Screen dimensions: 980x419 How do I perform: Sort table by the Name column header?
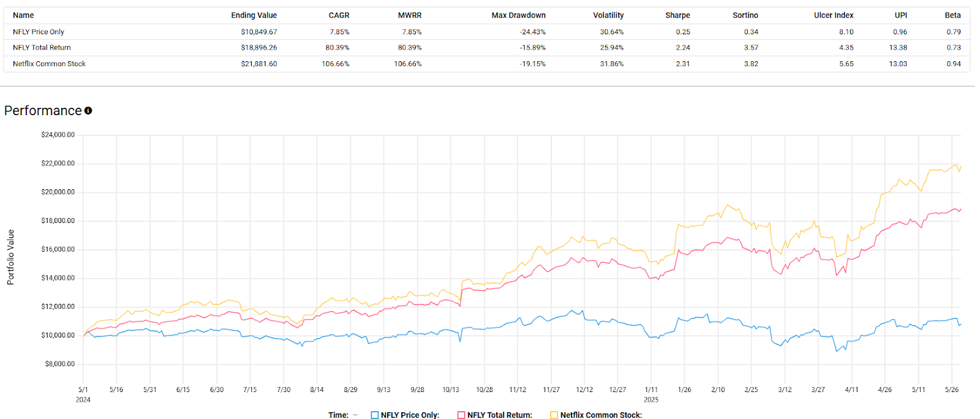(23, 15)
